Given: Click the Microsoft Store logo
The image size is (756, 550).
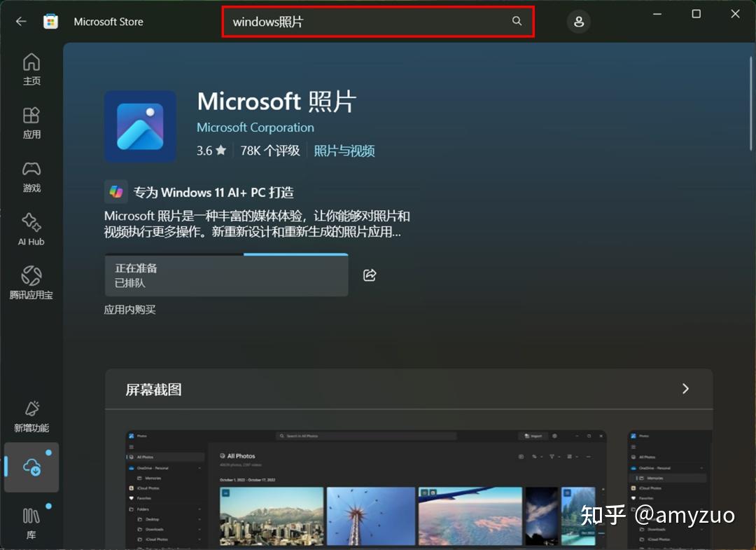Looking at the screenshot, I should click(50, 21).
